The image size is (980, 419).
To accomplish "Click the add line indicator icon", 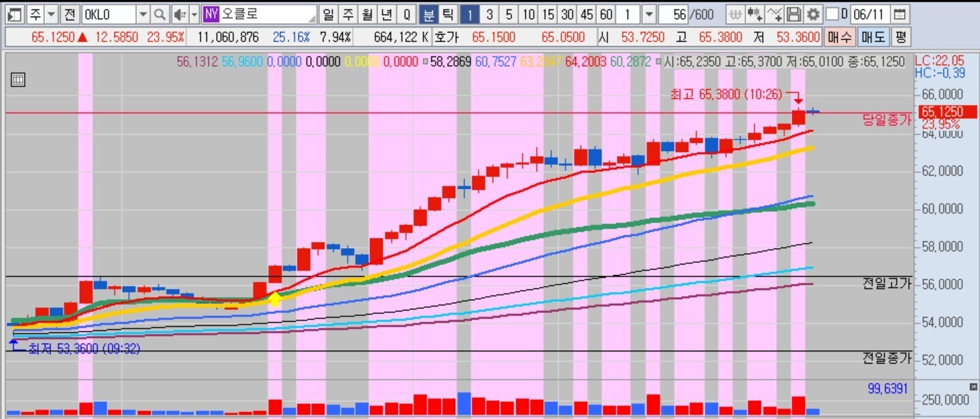I will pos(774,14).
